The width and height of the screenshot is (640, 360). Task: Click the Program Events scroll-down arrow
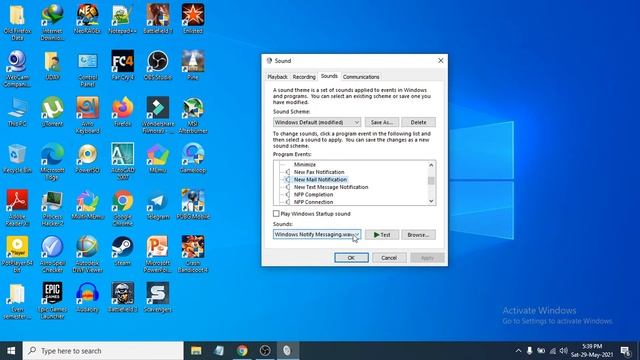coord(431,201)
